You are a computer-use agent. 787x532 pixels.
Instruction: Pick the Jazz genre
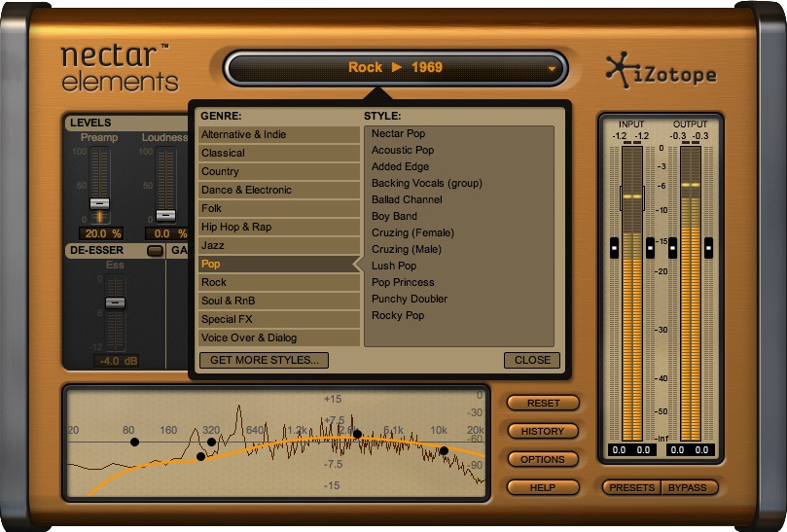tap(279, 245)
